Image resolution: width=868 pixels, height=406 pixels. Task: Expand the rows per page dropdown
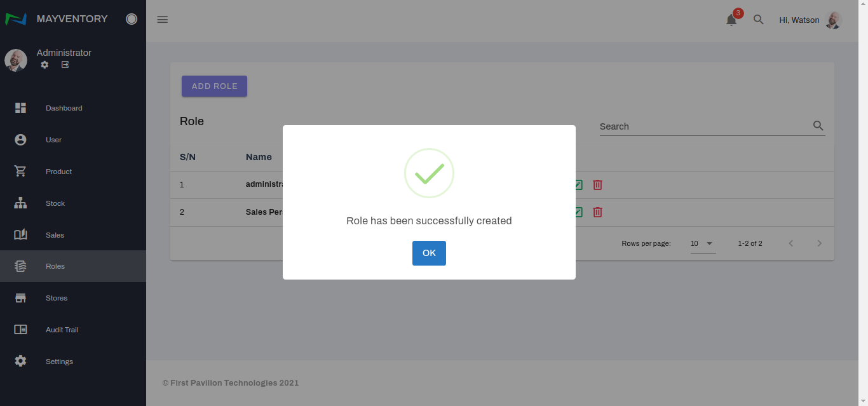tap(703, 243)
